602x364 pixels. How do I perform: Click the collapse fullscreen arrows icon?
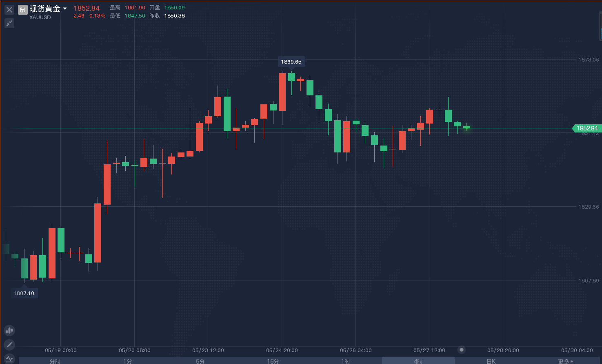point(9,23)
